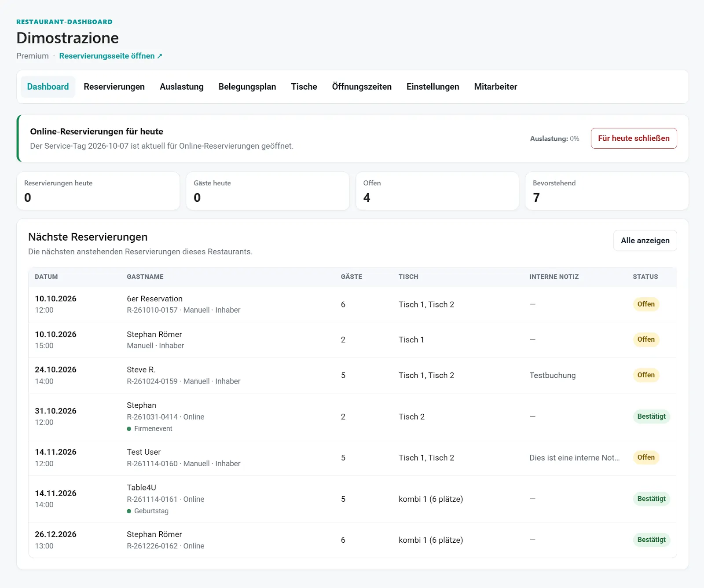Image resolution: width=704 pixels, height=588 pixels.
Task: Click the Reservierungsseite öffnen link
Action: click(111, 56)
